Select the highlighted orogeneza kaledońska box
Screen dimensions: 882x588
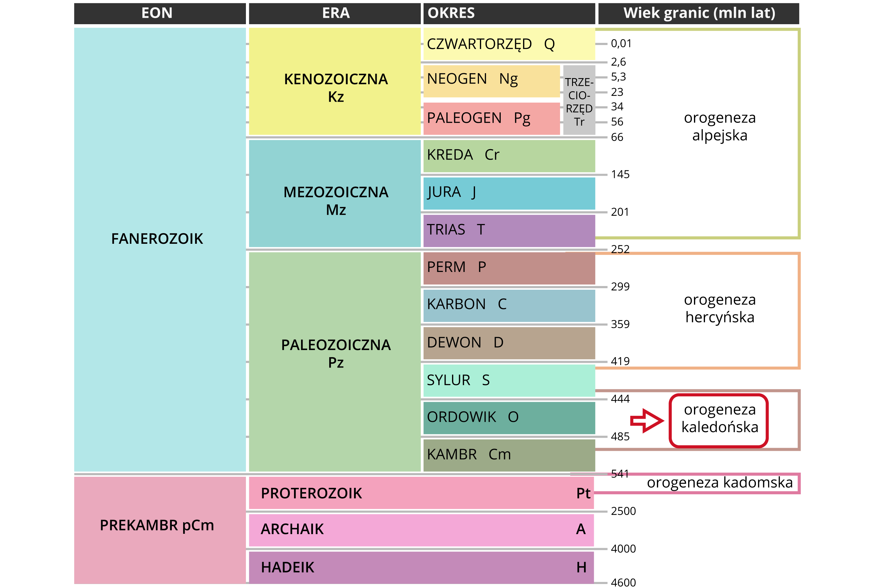[719, 420]
